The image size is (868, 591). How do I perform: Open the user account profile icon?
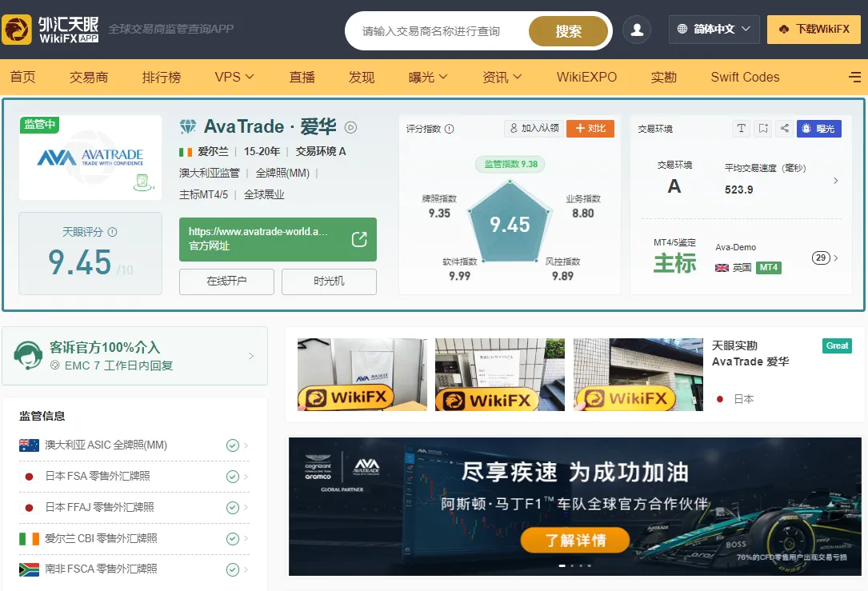tap(637, 30)
